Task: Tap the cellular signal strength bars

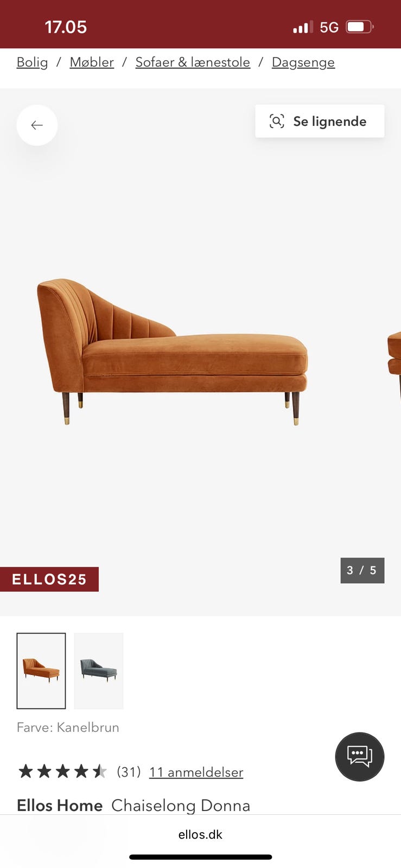Action: click(303, 27)
